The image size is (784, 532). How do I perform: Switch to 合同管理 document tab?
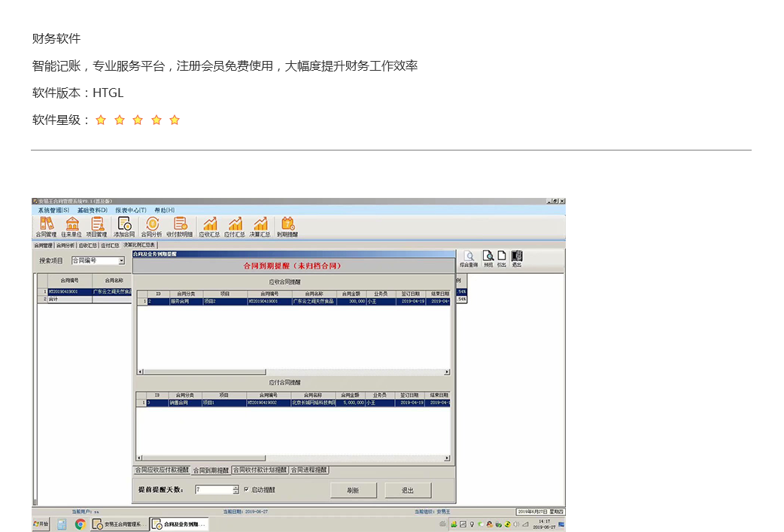pos(43,245)
